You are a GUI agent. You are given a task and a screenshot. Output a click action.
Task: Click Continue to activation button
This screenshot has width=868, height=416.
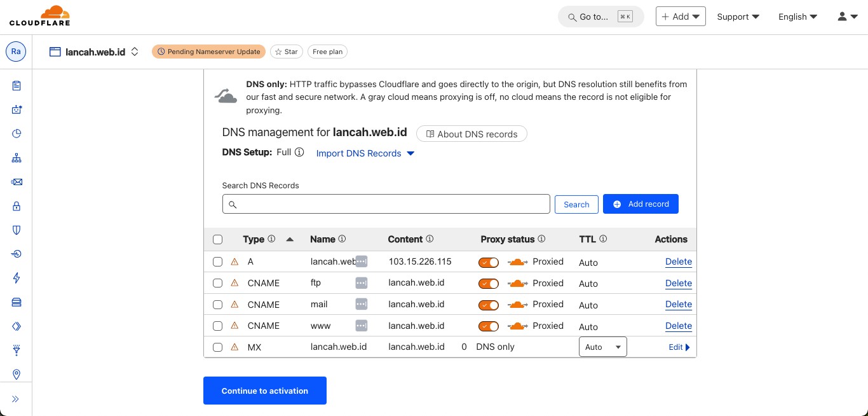point(264,391)
